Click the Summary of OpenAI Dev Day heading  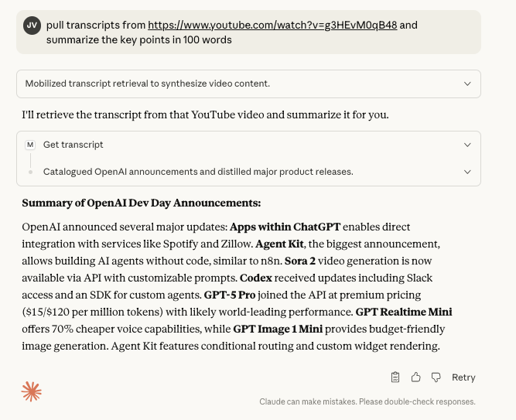[x=142, y=203]
